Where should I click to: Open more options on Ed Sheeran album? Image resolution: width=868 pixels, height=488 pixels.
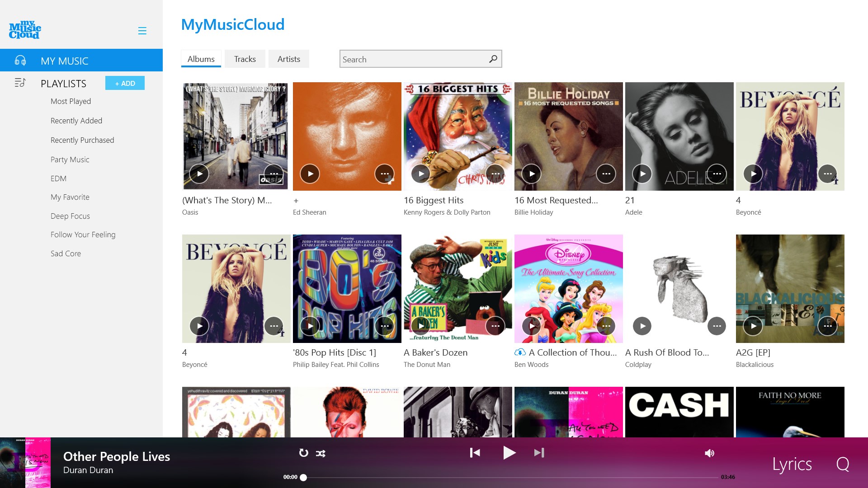384,174
